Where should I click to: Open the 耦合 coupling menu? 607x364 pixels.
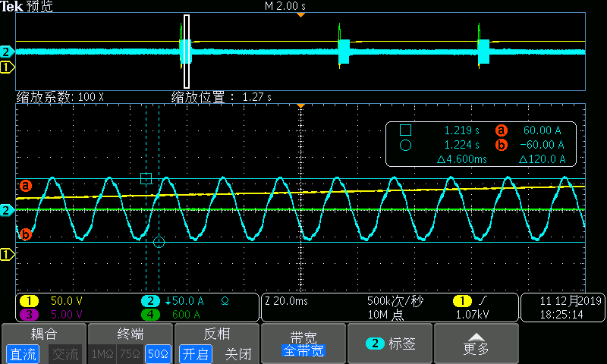[43, 334]
